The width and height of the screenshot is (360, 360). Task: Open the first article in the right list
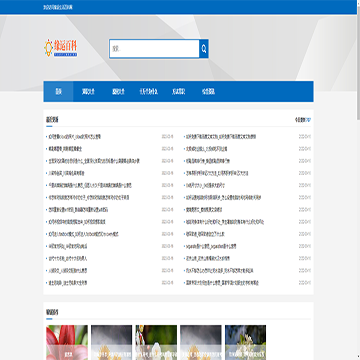pyautogui.click(x=221, y=137)
